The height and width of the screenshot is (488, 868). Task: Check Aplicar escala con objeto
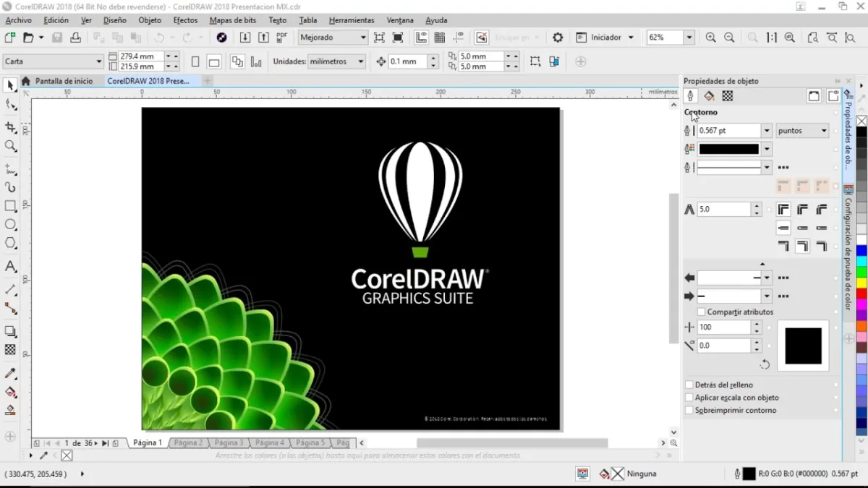coord(689,398)
